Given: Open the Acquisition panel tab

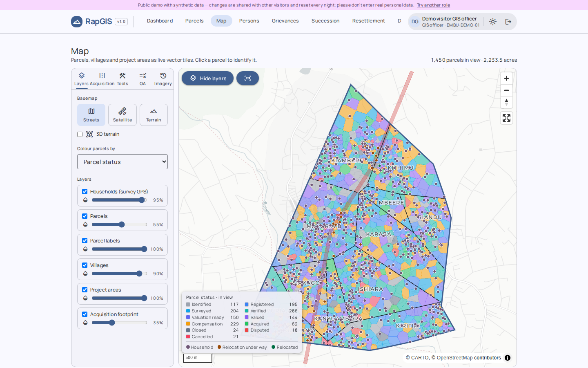Looking at the screenshot, I should click(102, 79).
